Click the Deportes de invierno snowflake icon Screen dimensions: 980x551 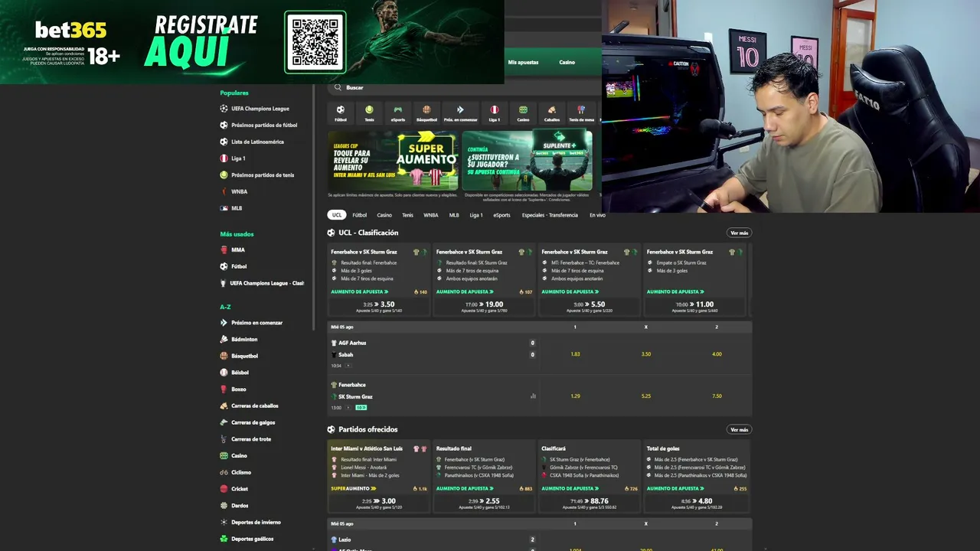pos(224,522)
